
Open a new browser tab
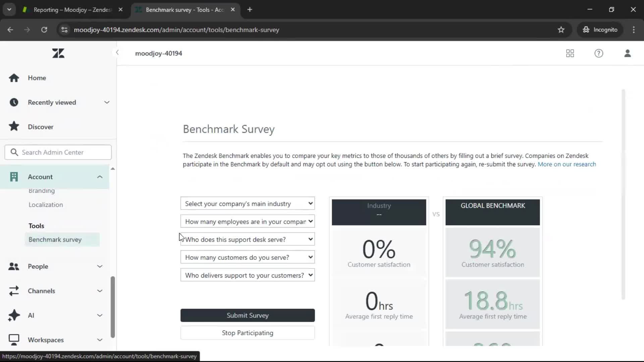click(250, 10)
